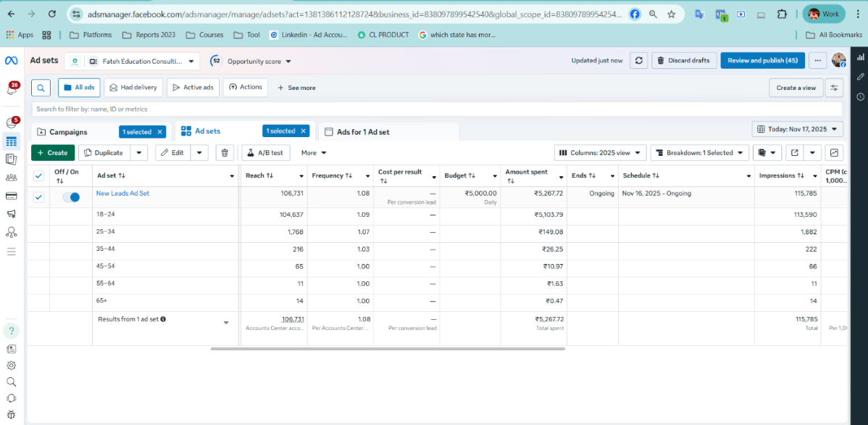The image size is (868, 425).
Task: Open notifications bell in left sidebar
Action: click(11, 89)
